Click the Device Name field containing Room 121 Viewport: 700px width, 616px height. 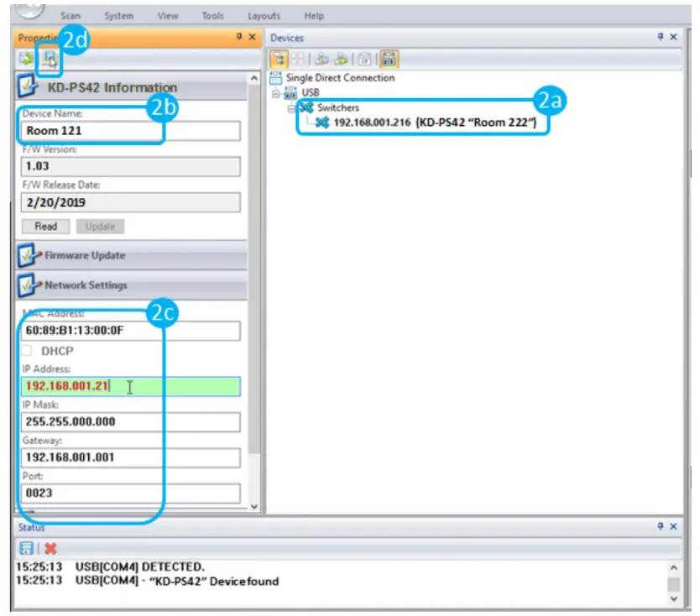click(130, 131)
